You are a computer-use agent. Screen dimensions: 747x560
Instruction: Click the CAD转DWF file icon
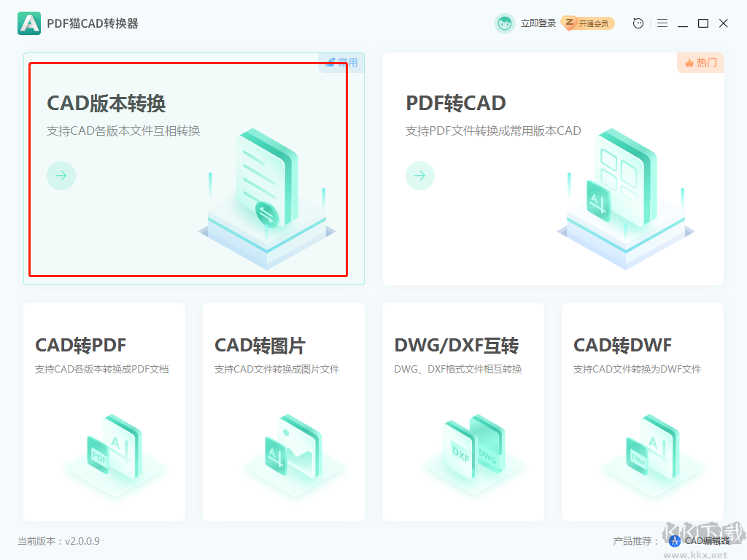pos(653,446)
